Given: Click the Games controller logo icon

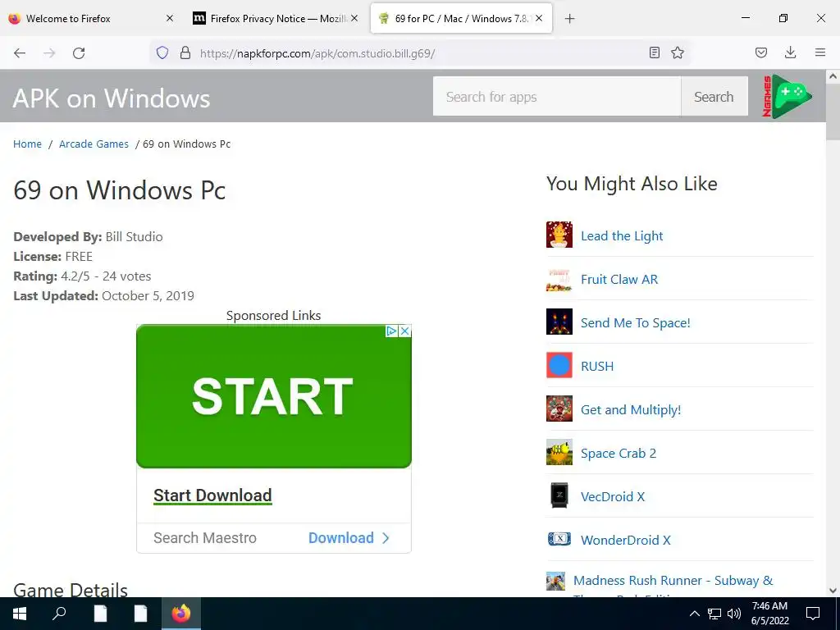Looking at the screenshot, I should pos(787,97).
